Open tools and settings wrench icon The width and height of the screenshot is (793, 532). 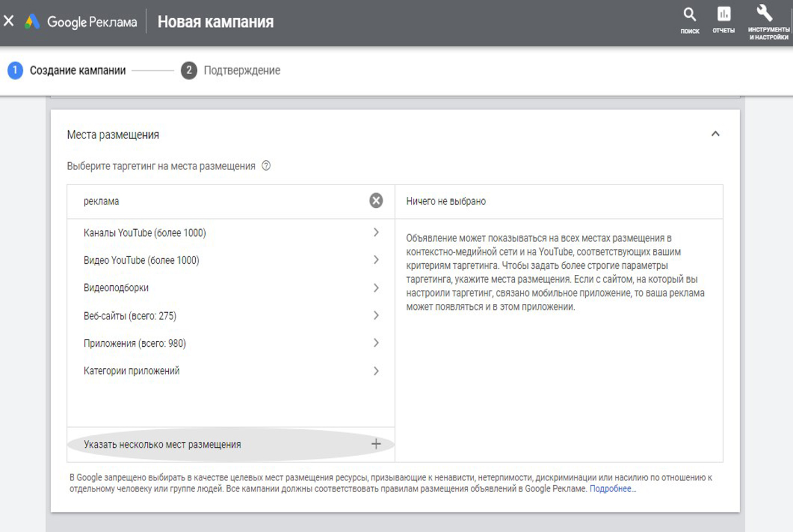click(x=765, y=13)
